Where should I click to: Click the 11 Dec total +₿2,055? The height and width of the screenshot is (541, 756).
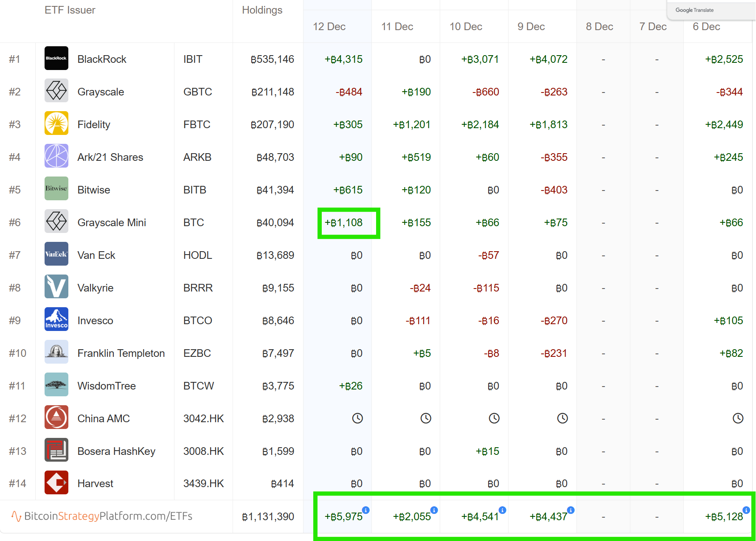pyautogui.click(x=412, y=517)
